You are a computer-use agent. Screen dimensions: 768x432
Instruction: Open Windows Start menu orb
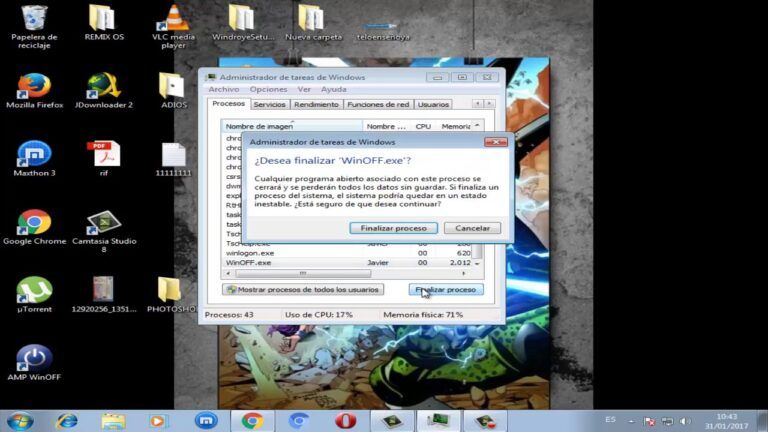(19, 420)
